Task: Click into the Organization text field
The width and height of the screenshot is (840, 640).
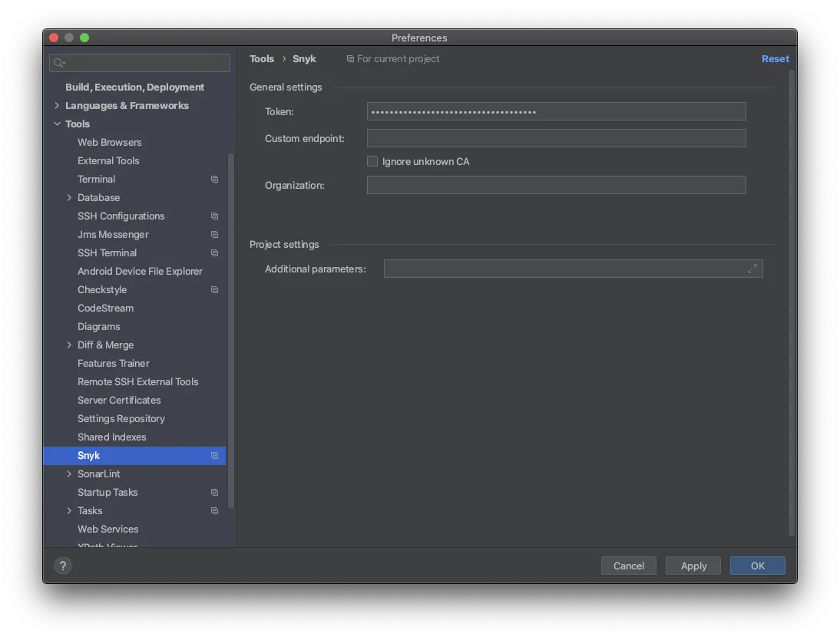Action: 556,185
